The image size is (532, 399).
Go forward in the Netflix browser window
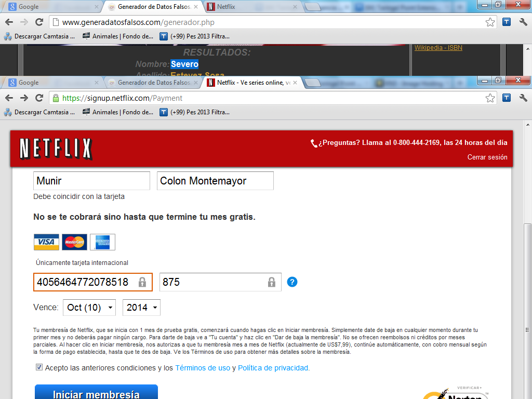24,98
